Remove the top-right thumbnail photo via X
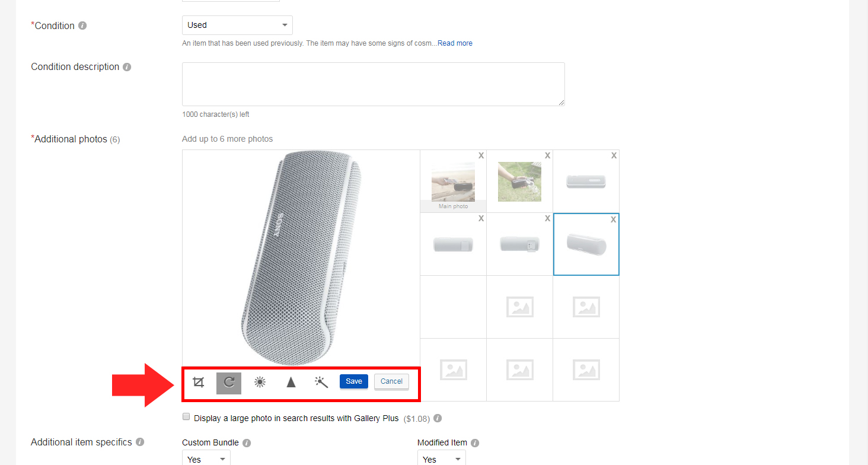Viewport: 868px width, 465px height. pyautogui.click(x=614, y=155)
